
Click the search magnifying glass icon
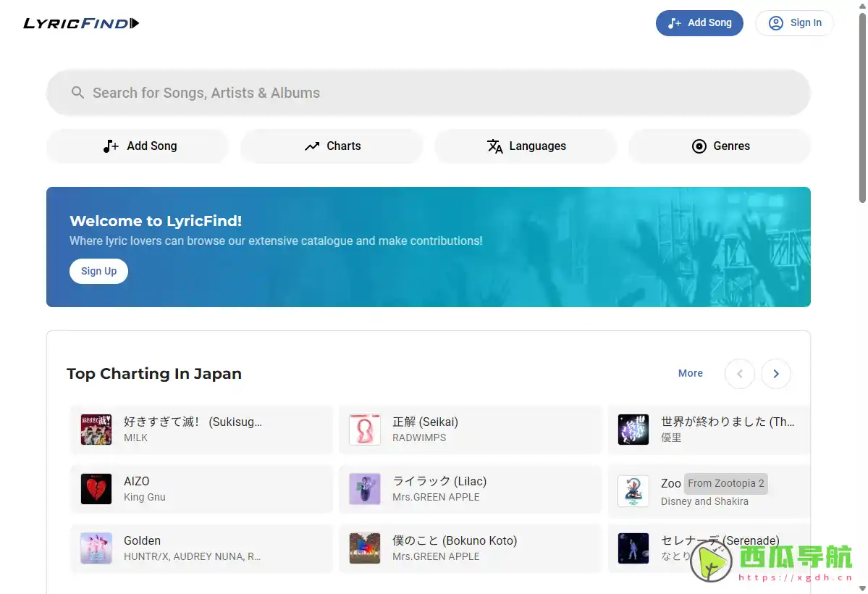click(x=77, y=93)
